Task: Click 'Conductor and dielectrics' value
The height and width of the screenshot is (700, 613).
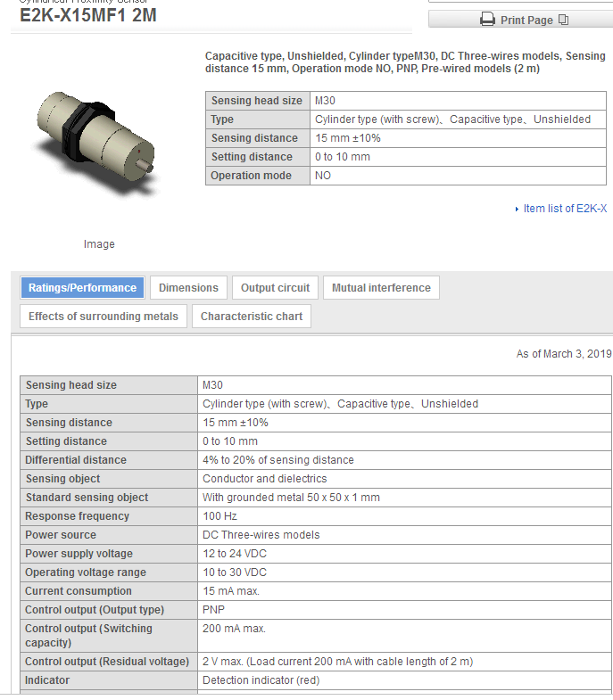Action: (264, 479)
